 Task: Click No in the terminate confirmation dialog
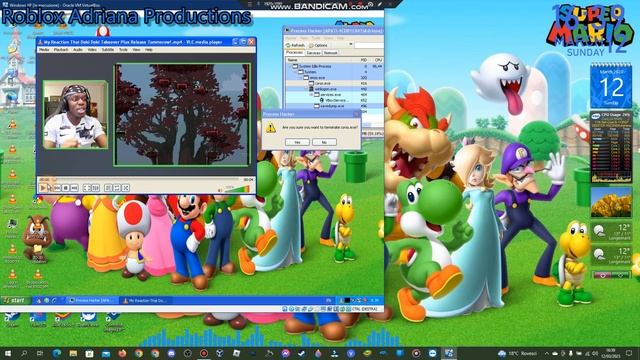pyautogui.click(x=324, y=142)
